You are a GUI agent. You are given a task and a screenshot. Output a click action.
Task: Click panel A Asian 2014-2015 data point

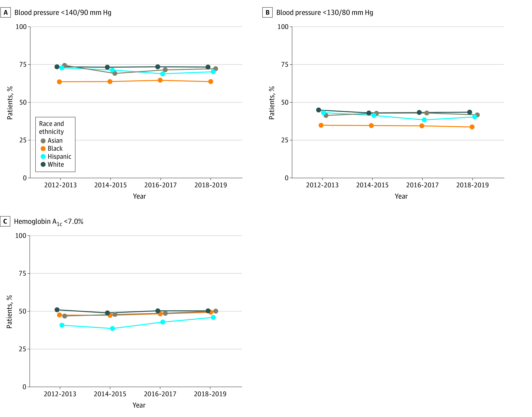click(x=115, y=73)
